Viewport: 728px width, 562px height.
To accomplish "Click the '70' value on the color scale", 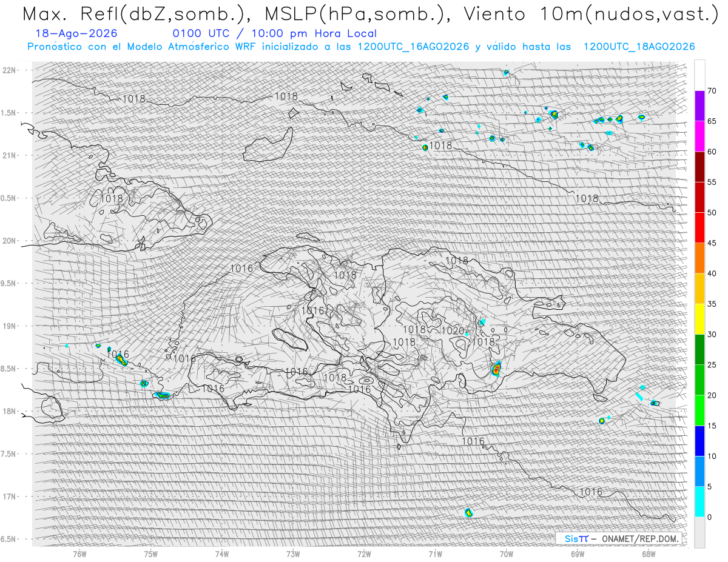I will coord(712,91).
